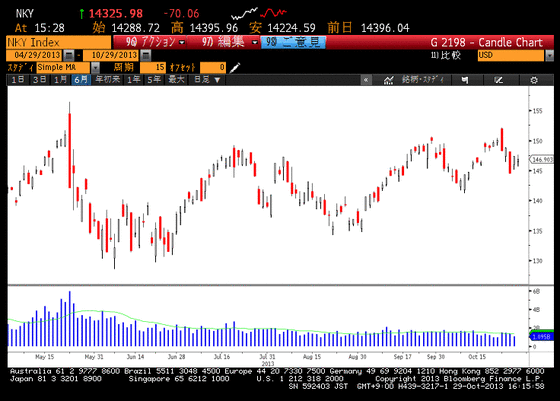Open chart settings gear icon
The width and height of the screenshot is (560, 401).
tap(534, 80)
